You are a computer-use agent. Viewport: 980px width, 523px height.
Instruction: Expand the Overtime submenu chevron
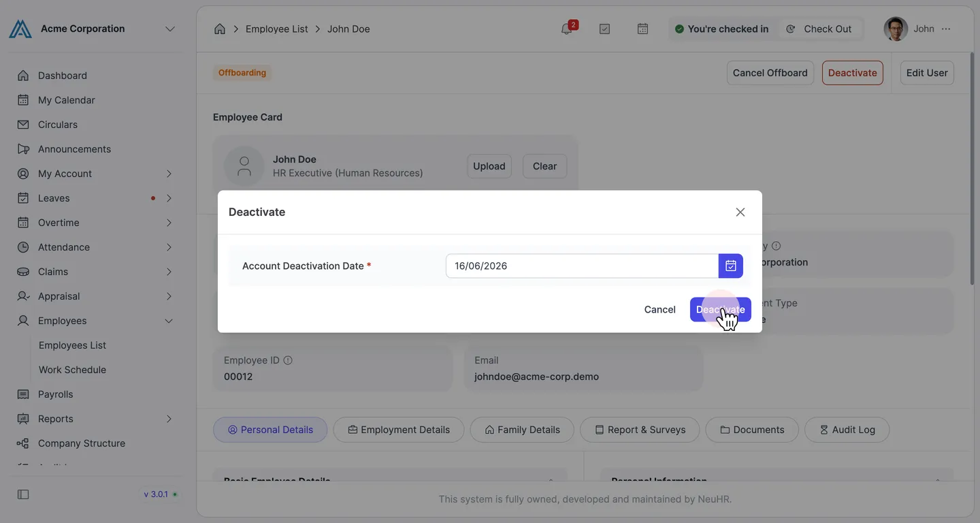169,223
